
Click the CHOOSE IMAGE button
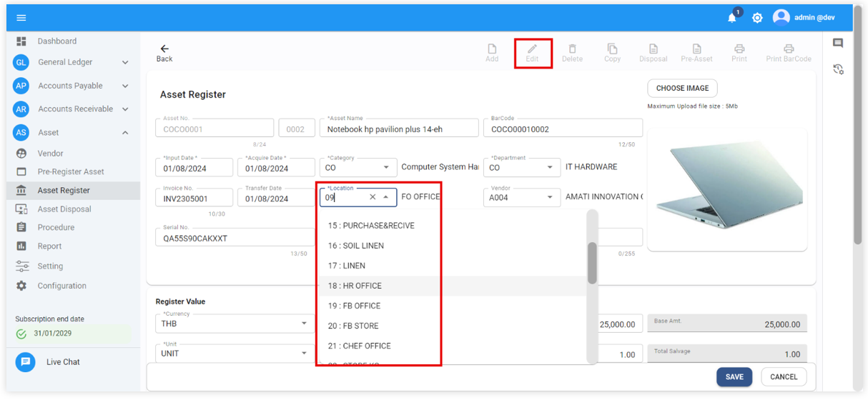682,89
